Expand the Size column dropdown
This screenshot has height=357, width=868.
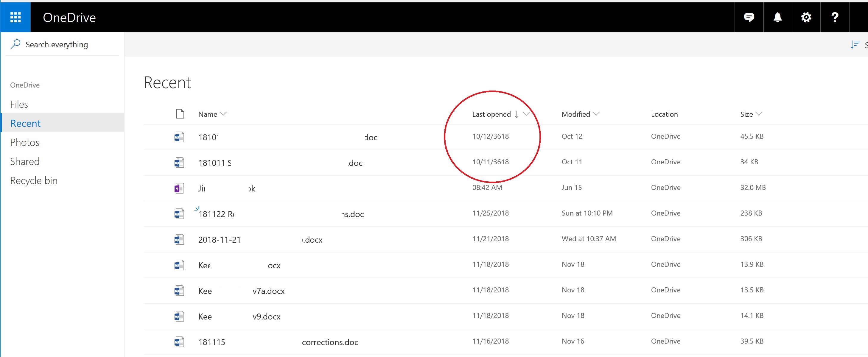[x=759, y=114]
